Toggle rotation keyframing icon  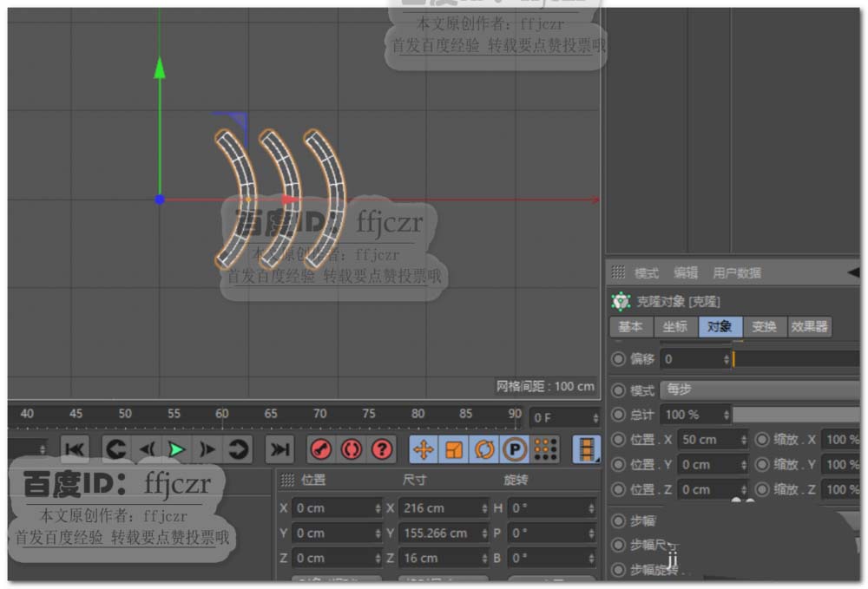484,449
